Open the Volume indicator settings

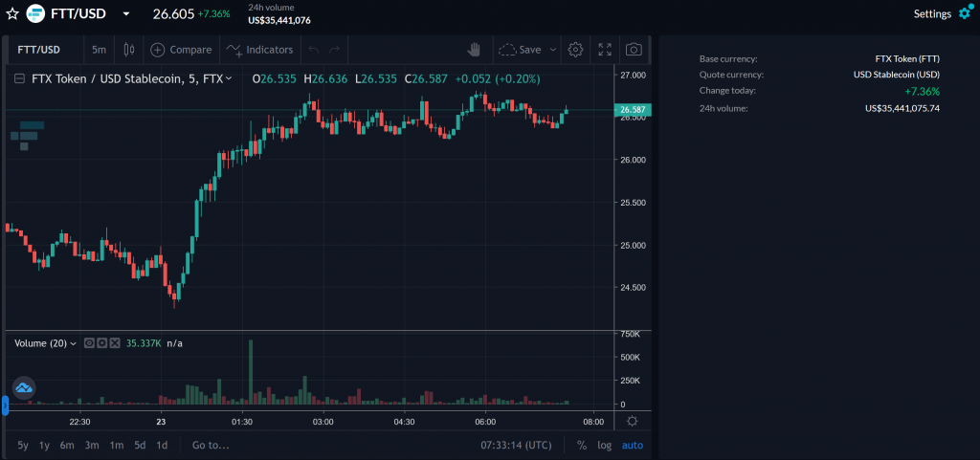coord(101,342)
